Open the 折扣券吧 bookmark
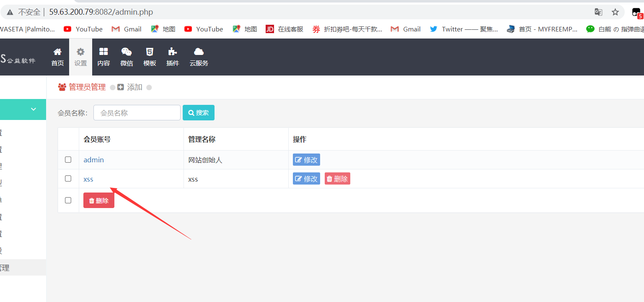The height and width of the screenshot is (302, 644). [347, 29]
